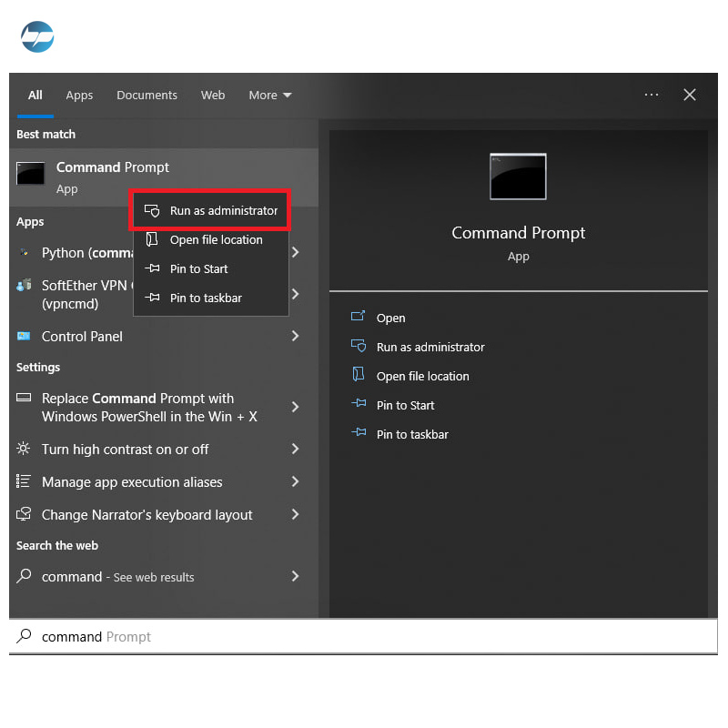Expand the SoftEther VPN result arrow
This screenshot has height=728, width=728.
[295, 294]
